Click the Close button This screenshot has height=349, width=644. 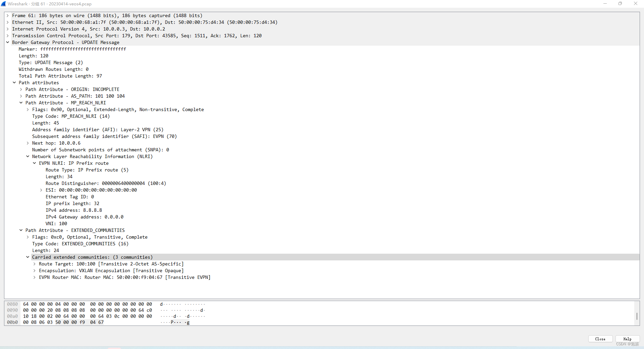pyautogui.click(x=600, y=339)
